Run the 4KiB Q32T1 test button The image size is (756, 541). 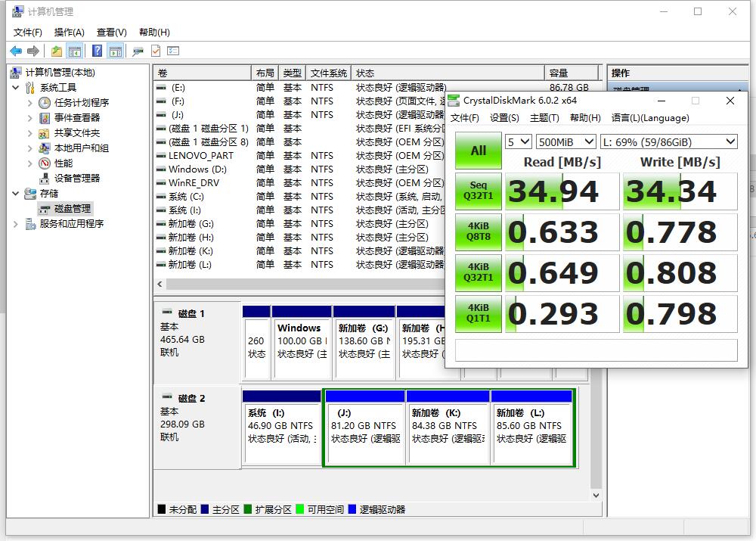479,272
